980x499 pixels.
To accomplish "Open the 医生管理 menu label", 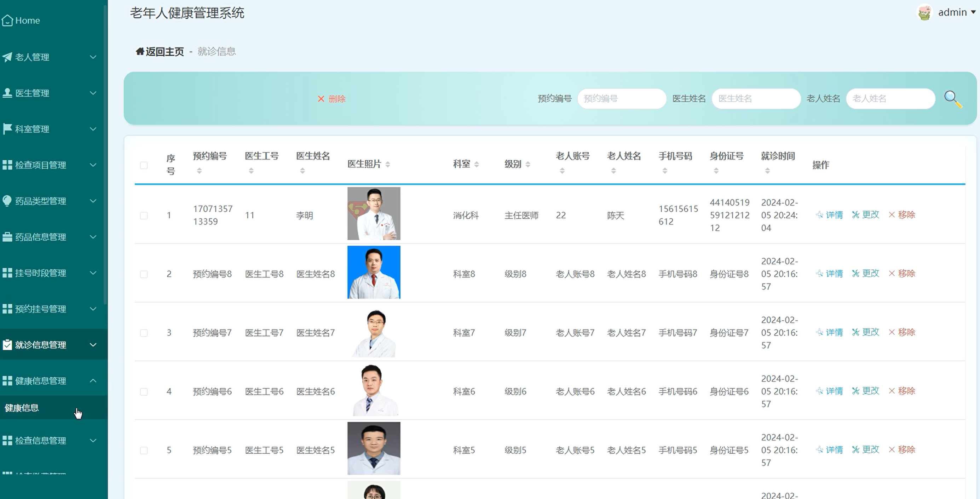I will point(32,93).
